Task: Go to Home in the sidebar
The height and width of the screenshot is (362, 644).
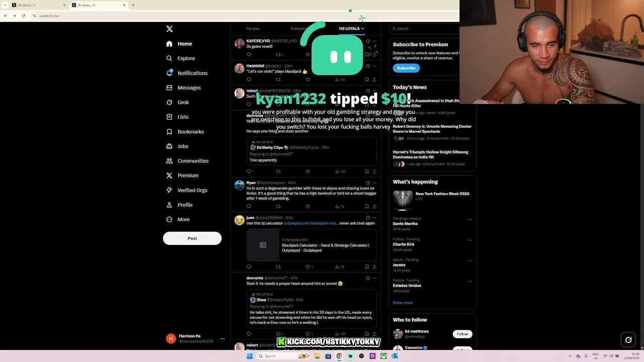Action: [179, 44]
